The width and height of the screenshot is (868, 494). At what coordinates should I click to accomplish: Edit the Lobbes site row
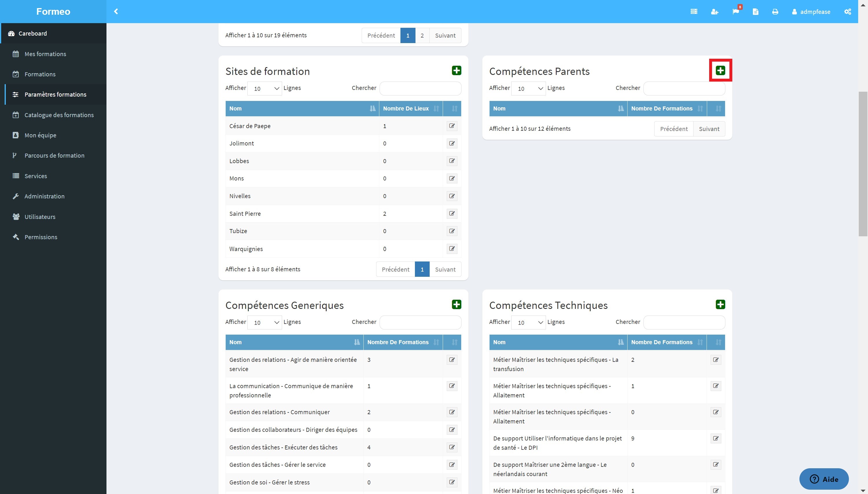tap(452, 161)
